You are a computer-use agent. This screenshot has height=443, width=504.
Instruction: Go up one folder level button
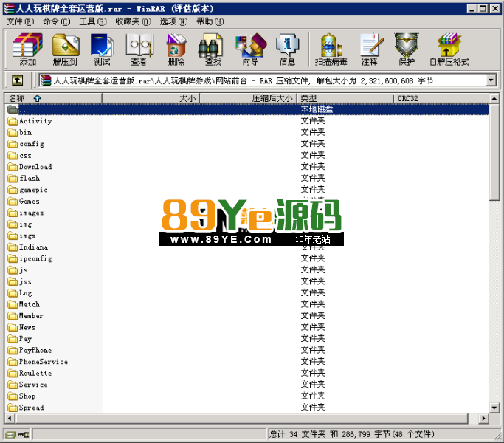pyautogui.click(x=18, y=80)
